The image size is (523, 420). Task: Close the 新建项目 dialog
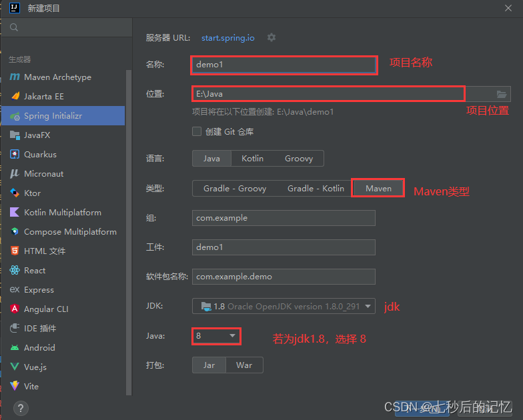tap(508, 8)
